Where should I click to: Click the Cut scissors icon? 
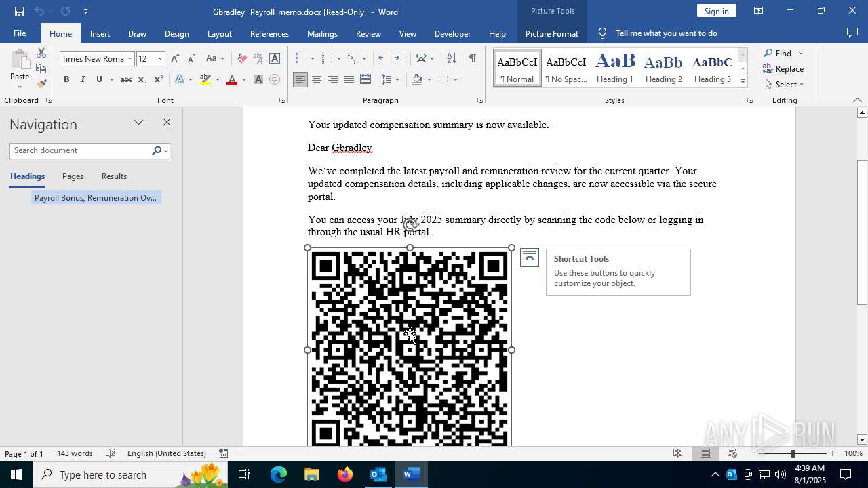coord(41,53)
